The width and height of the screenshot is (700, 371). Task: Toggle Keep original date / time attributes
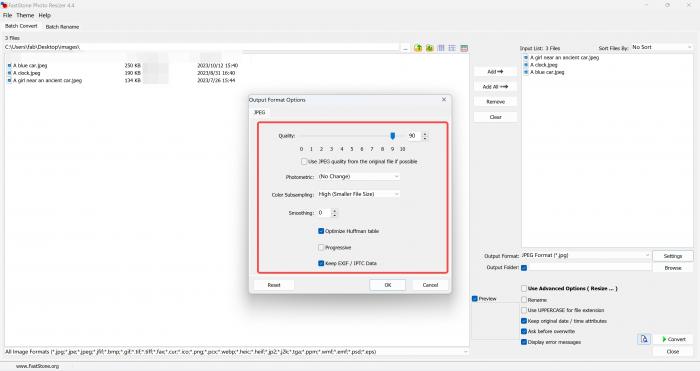coord(524,321)
